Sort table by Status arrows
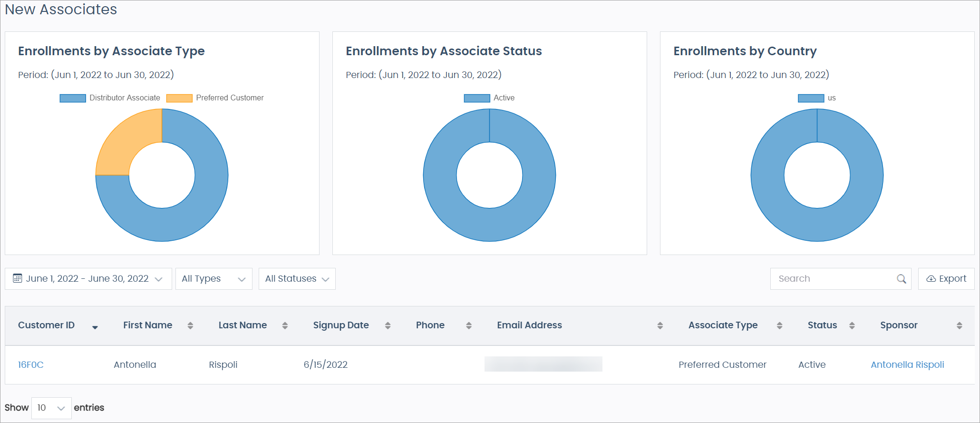The height and width of the screenshot is (423, 980). (852, 325)
